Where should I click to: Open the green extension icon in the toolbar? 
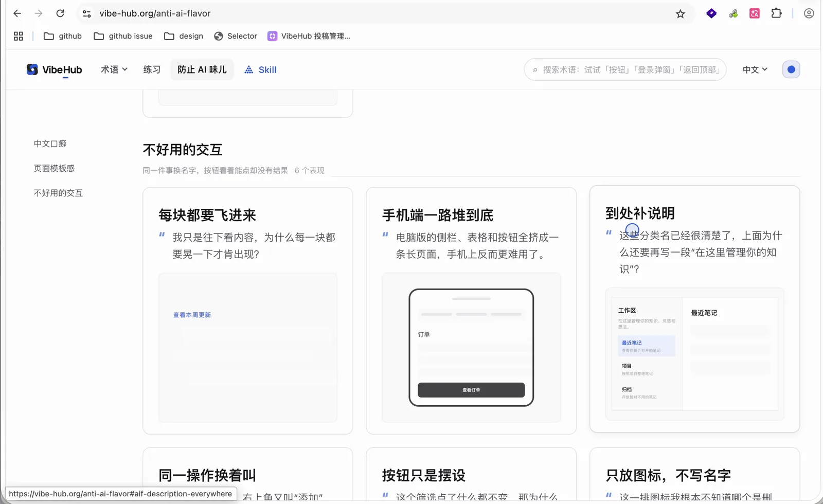(733, 13)
